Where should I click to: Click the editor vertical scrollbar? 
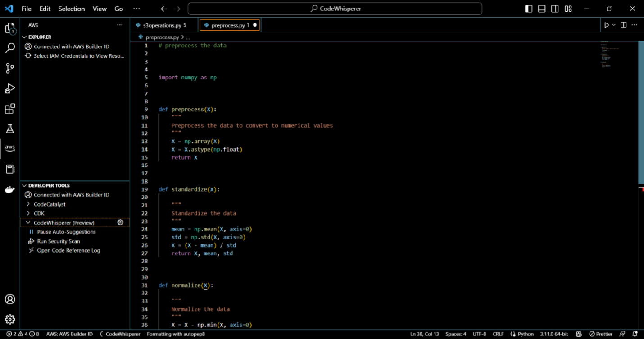[641, 113]
